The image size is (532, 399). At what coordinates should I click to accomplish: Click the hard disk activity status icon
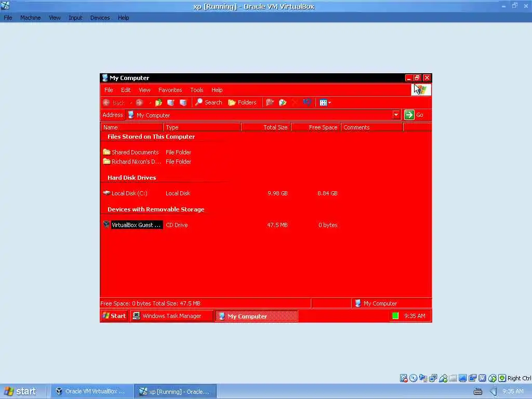pos(403,378)
